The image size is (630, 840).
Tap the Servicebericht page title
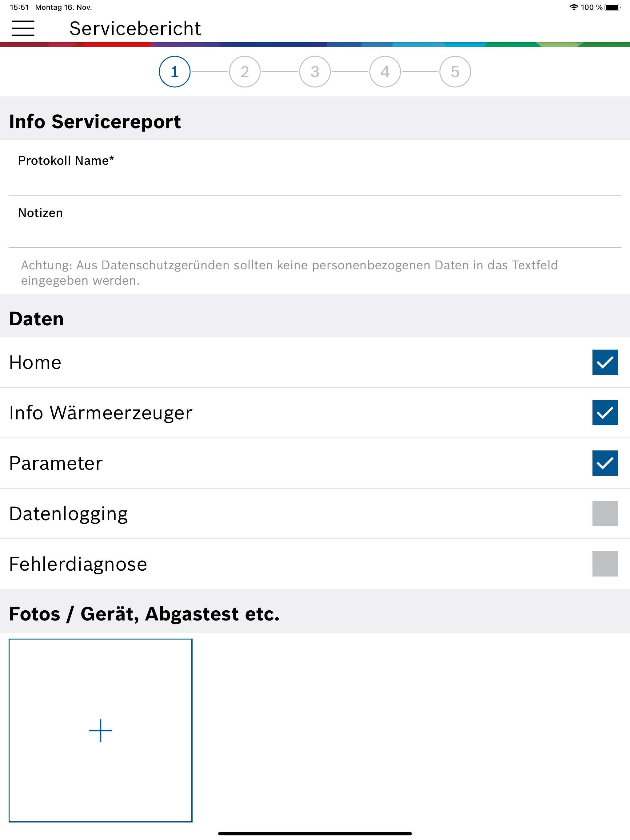coord(135,29)
